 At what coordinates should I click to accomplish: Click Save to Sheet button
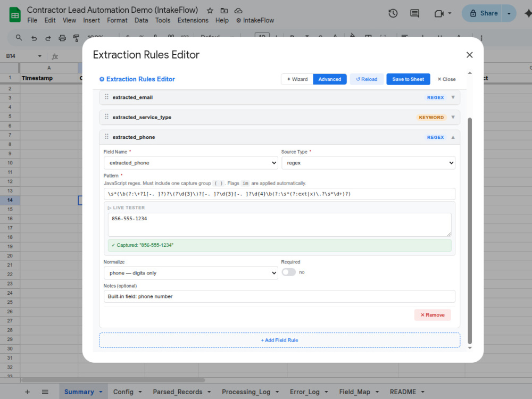click(x=408, y=79)
